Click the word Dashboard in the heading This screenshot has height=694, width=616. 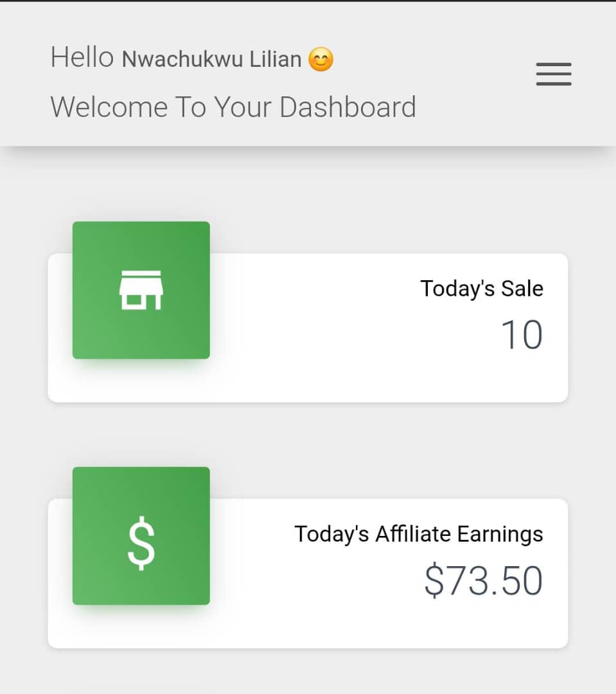click(348, 107)
